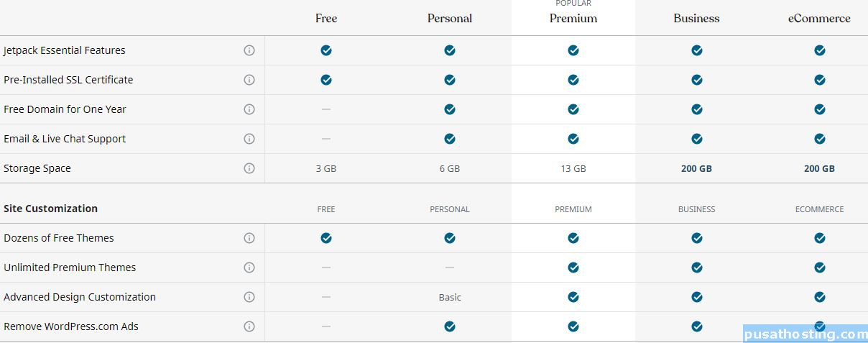
Task: Select the Free plan column header
Action: pyautogui.click(x=326, y=19)
